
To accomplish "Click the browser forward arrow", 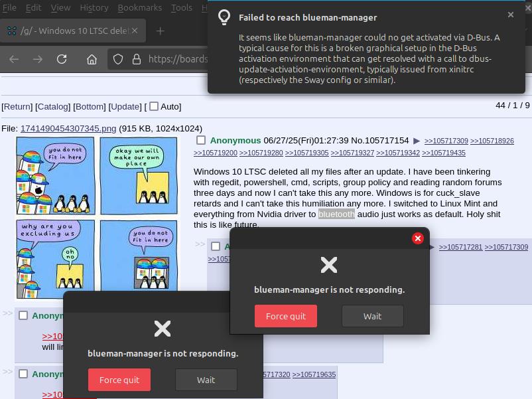I will point(38,60).
